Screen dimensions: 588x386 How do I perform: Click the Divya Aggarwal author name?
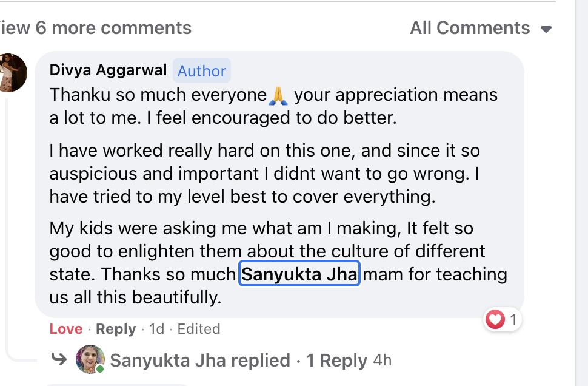pyautogui.click(x=108, y=70)
